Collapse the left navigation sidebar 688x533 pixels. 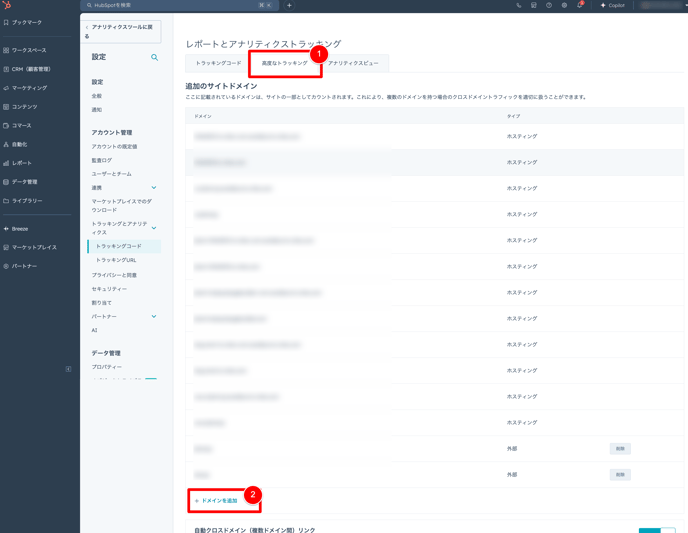tap(68, 369)
